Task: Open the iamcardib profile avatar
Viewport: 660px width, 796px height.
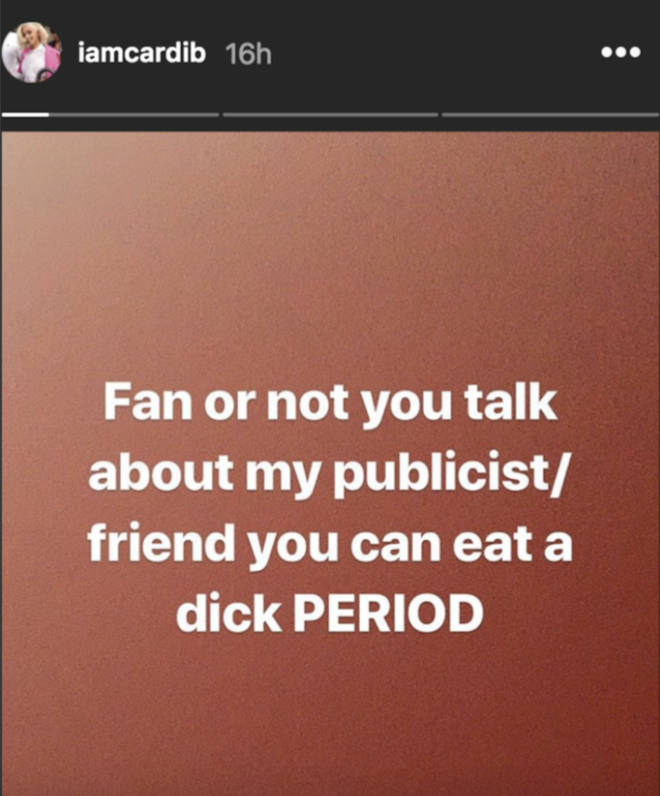Action: pos(31,52)
